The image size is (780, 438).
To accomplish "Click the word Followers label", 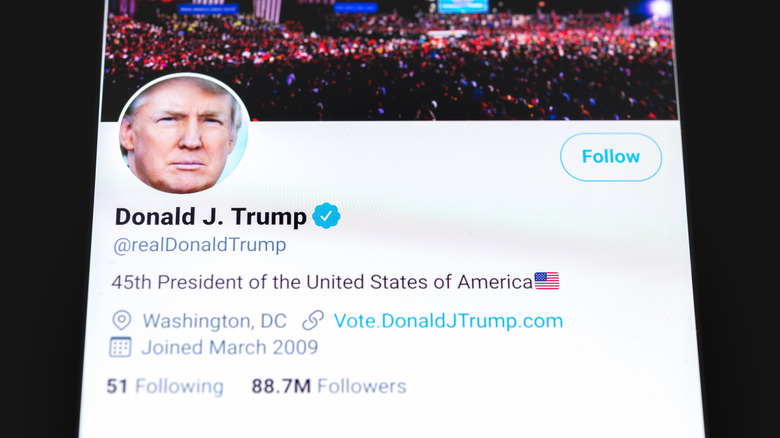I will (361, 386).
